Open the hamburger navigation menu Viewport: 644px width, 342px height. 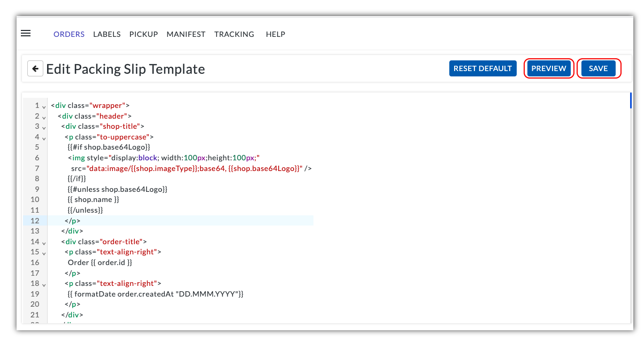tap(26, 33)
